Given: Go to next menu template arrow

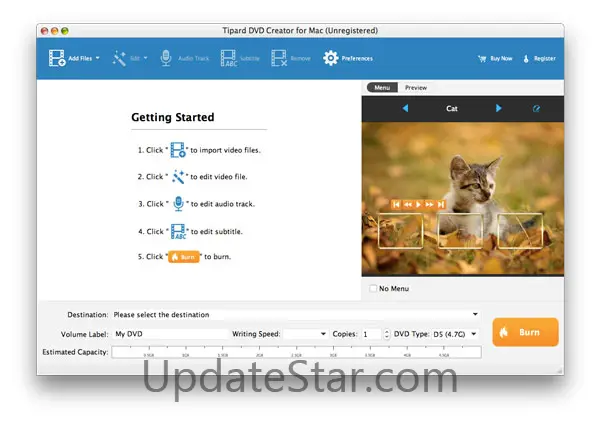Looking at the screenshot, I should click(498, 108).
